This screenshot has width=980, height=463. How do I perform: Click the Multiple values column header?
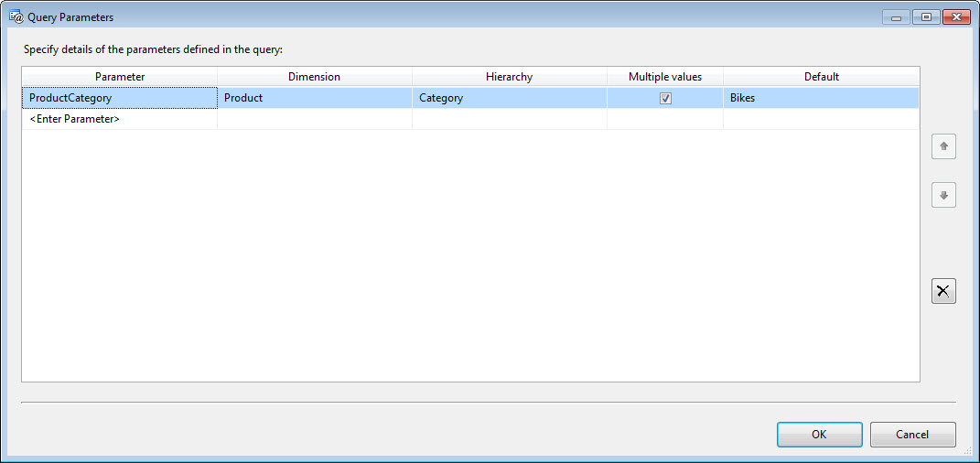point(665,77)
